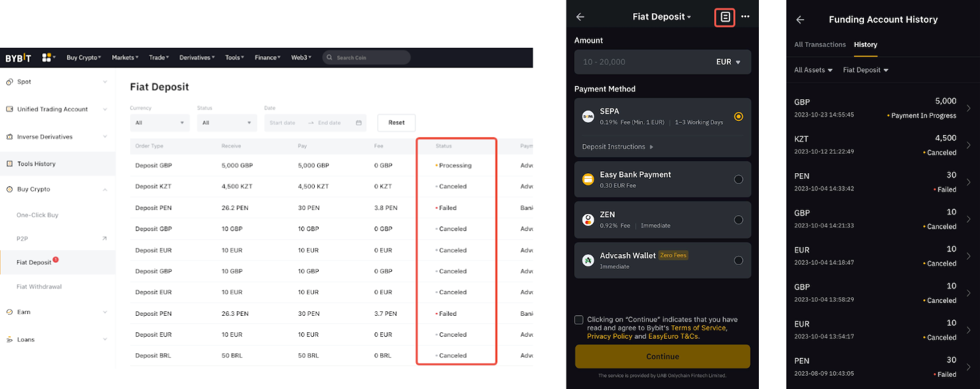Open Fiat Withdrawal in the sidebar

click(39, 286)
